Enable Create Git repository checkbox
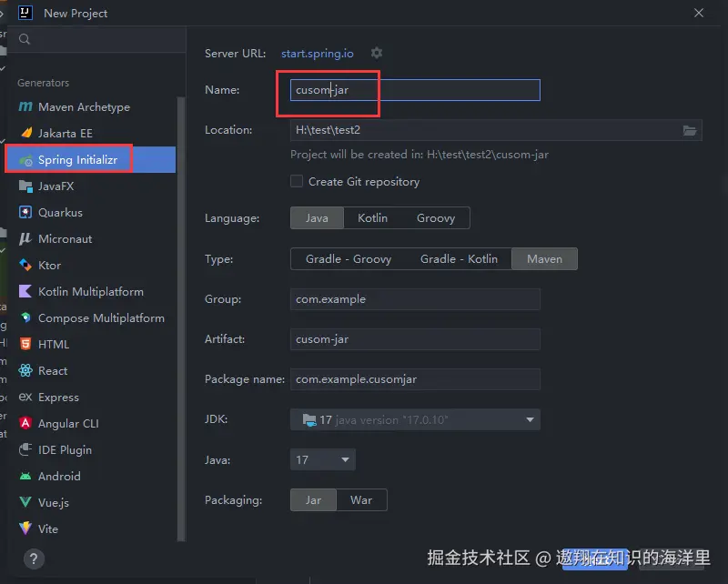Screen dimensions: 728x584 297,181
